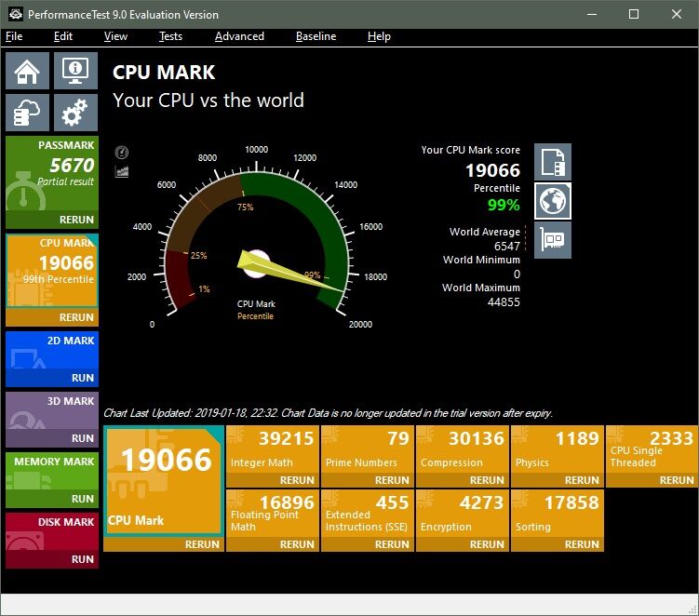Select the local baseline document icon
This screenshot has width=699, height=616.
[553, 162]
